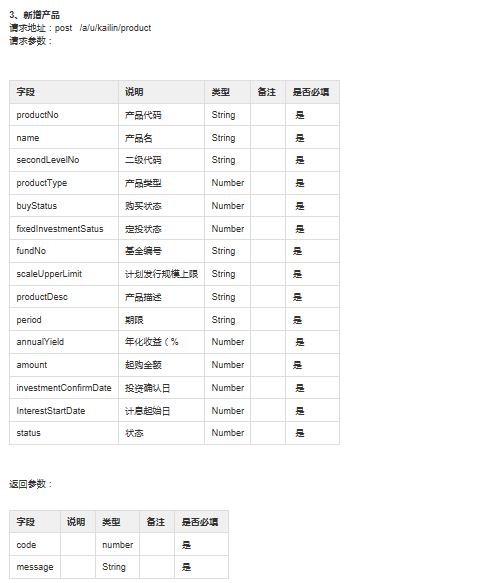The image size is (480, 583).
Task: Click the 'Number' type in buyStatus row
Action: pos(228,206)
